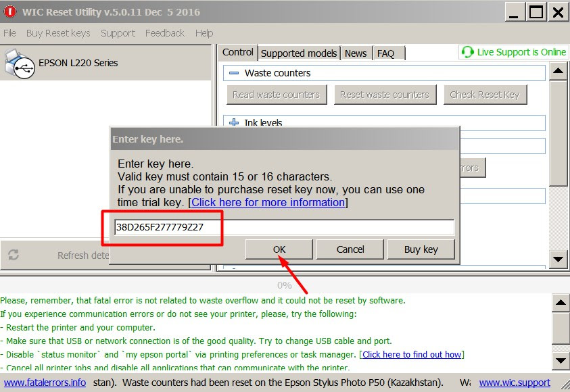The image size is (570, 392).
Task: Open the Buy Reset keys menu
Action: [58, 33]
